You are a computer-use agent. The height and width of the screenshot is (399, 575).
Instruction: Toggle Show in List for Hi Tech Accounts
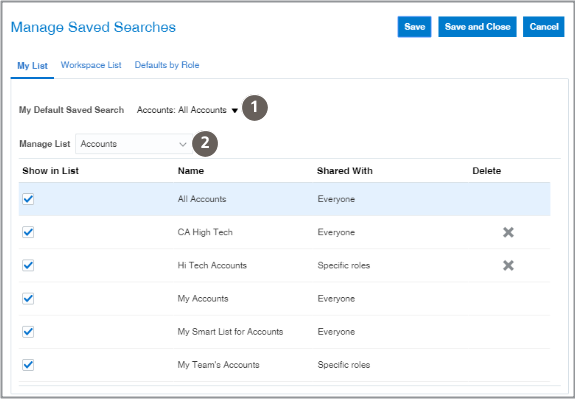point(28,265)
